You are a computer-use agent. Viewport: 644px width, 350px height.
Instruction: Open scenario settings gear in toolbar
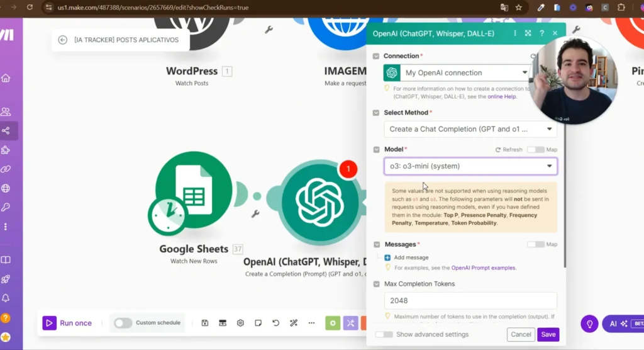[240, 323]
